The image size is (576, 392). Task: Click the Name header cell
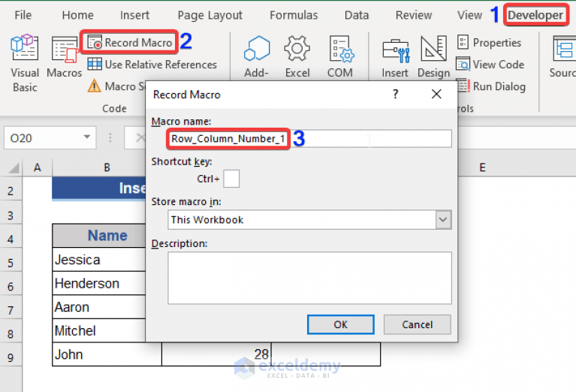coord(99,236)
